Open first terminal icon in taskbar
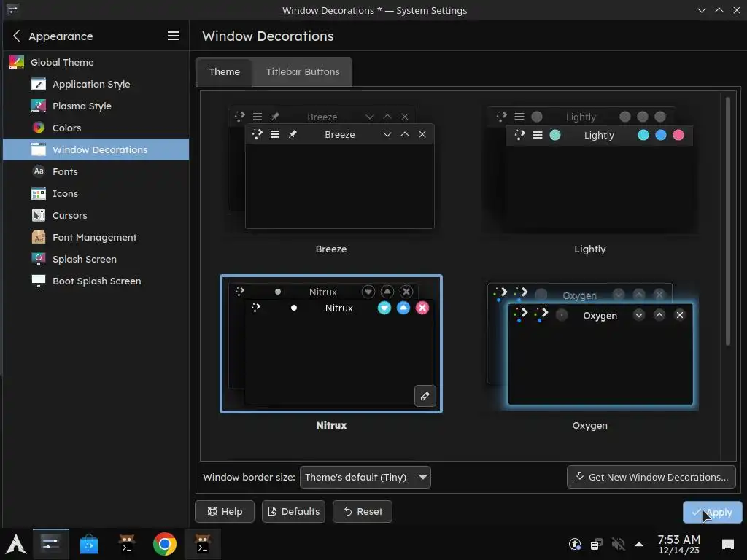747x560 pixels. 127,544
